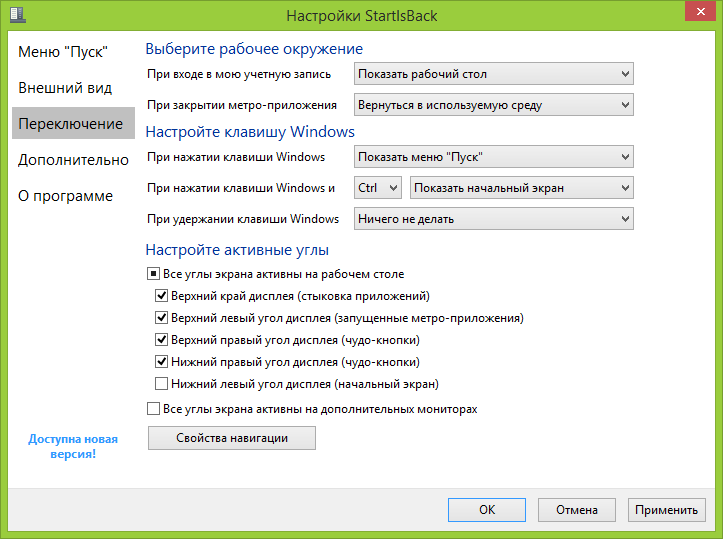The image size is (723, 539).
Task: Click the Настройте клавишу Windows heading
Action: [250, 132]
